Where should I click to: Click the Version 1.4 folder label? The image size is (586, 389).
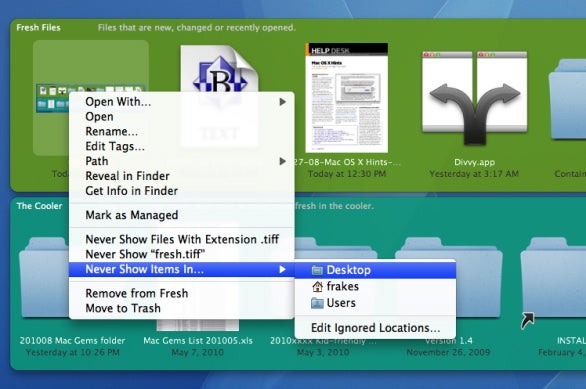[448, 341]
